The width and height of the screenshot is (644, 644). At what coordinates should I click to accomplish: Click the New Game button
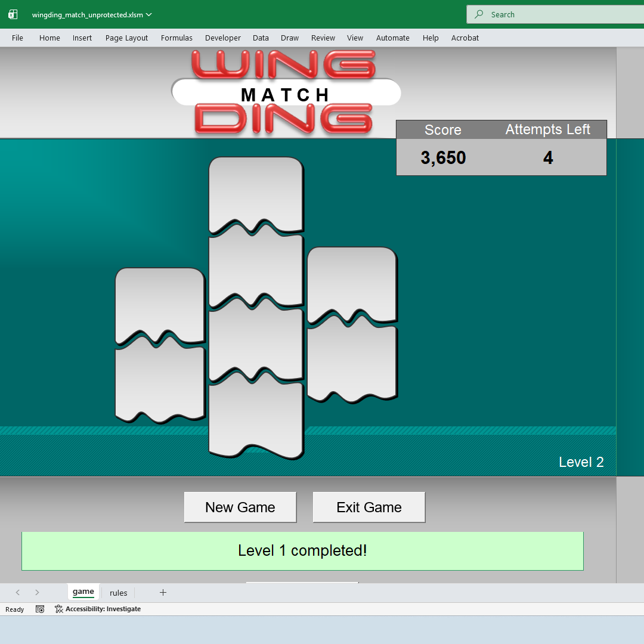tap(240, 507)
